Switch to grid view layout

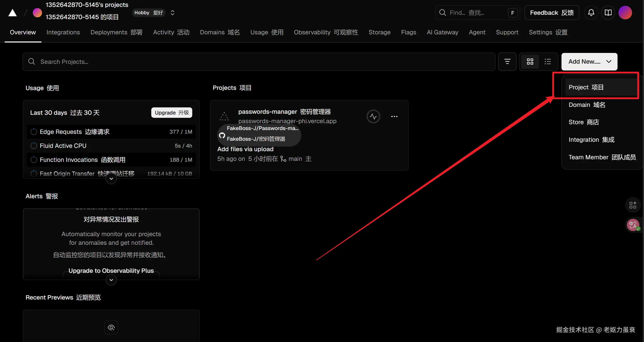530,62
